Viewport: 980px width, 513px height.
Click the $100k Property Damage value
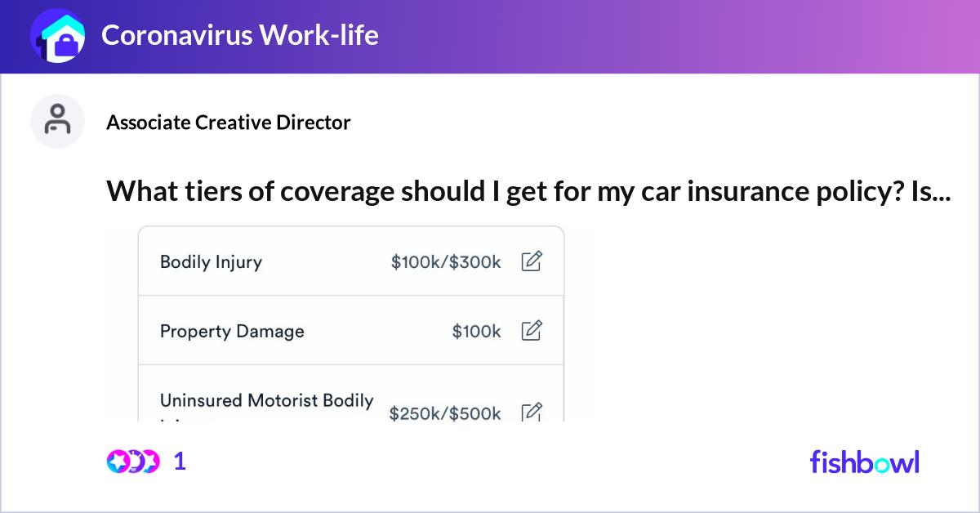click(477, 331)
